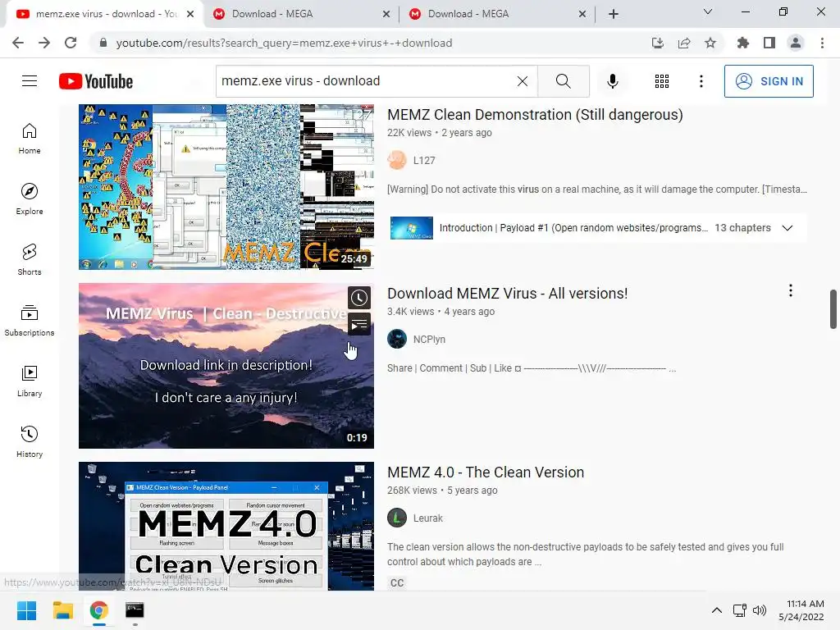Open Chrome profile avatar
This screenshot has width=840, height=630.
coord(796,43)
